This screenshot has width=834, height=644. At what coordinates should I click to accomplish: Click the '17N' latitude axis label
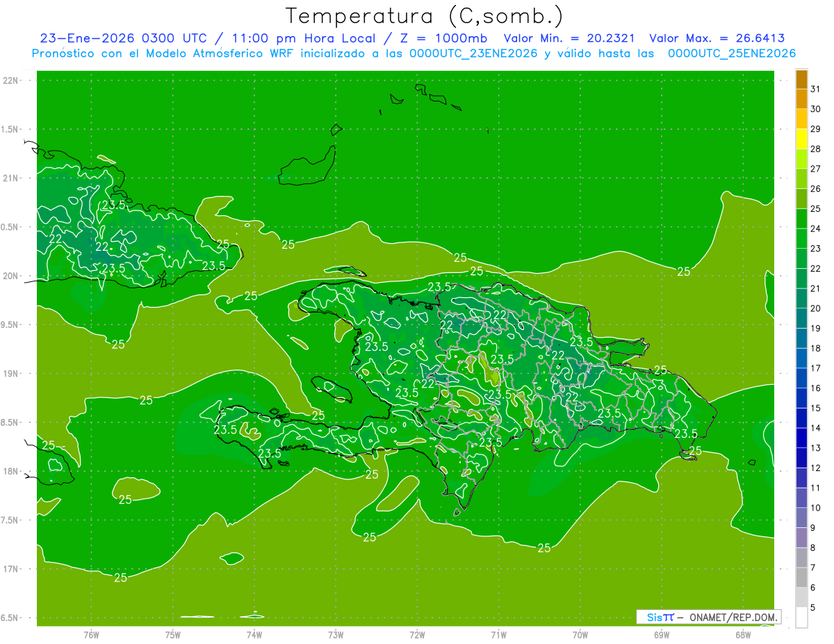tap(11, 569)
